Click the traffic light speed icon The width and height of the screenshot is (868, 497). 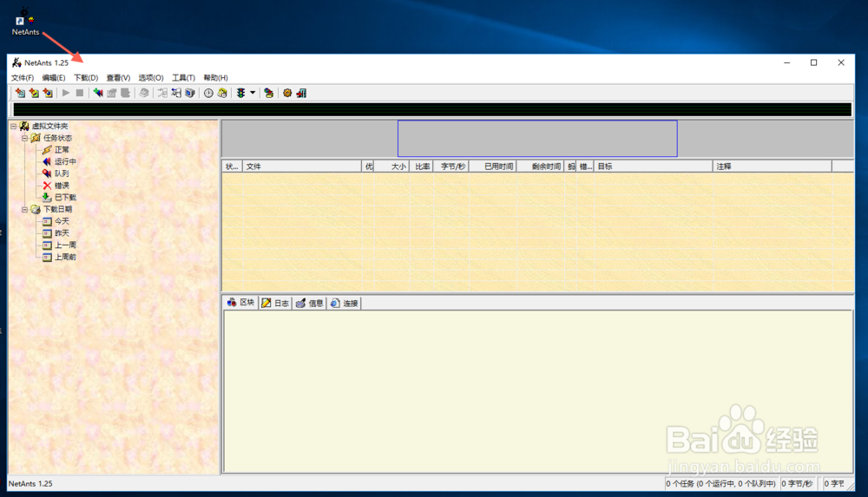[x=240, y=93]
